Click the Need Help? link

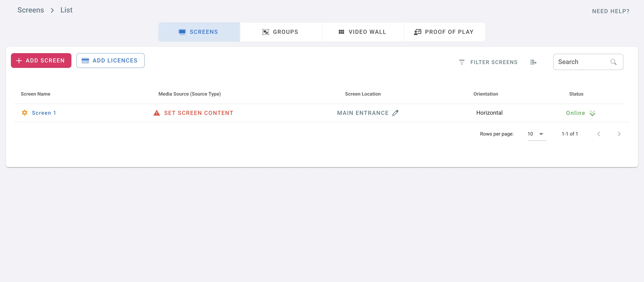[611, 11]
